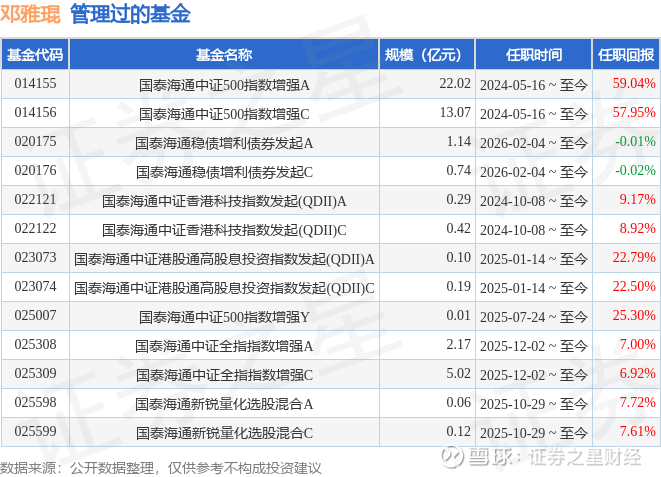Click the -0.02% return value

635,171
